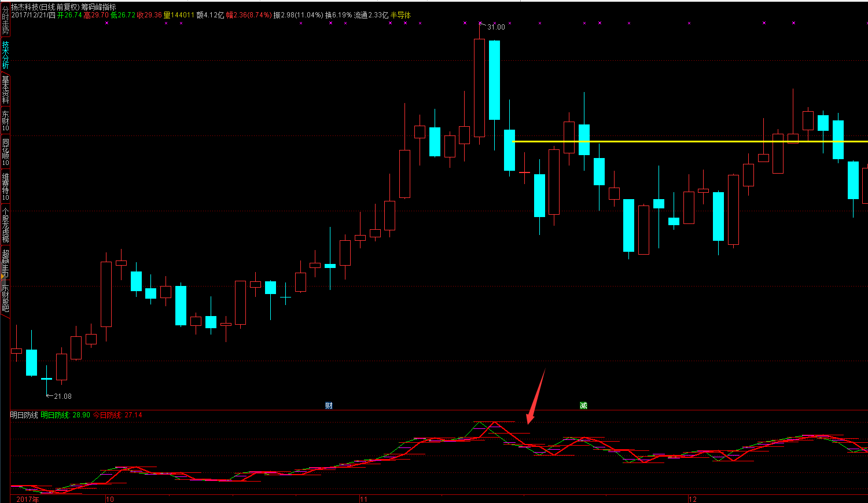Viewport: 868px width, 503px height.
Task: Click the 31.00 high price label
Action: click(496, 27)
